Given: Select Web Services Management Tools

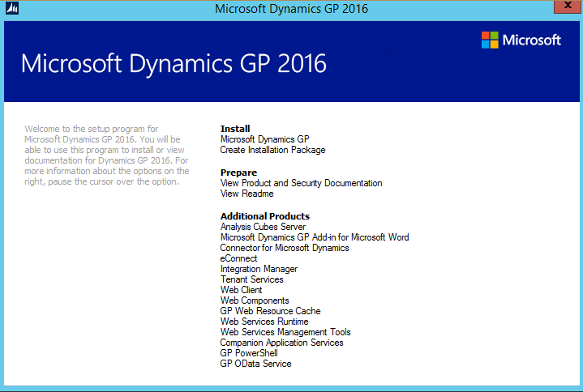Looking at the screenshot, I should (x=285, y=332).
